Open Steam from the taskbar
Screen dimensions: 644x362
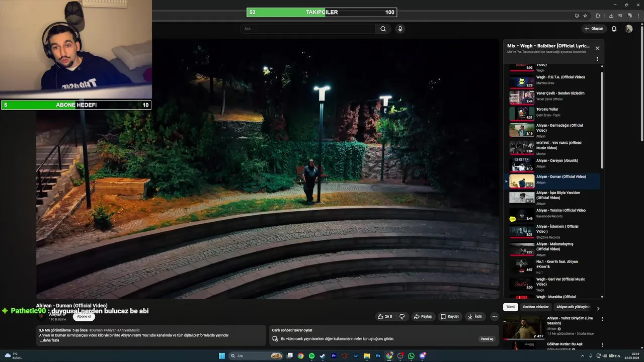[323, 356]
